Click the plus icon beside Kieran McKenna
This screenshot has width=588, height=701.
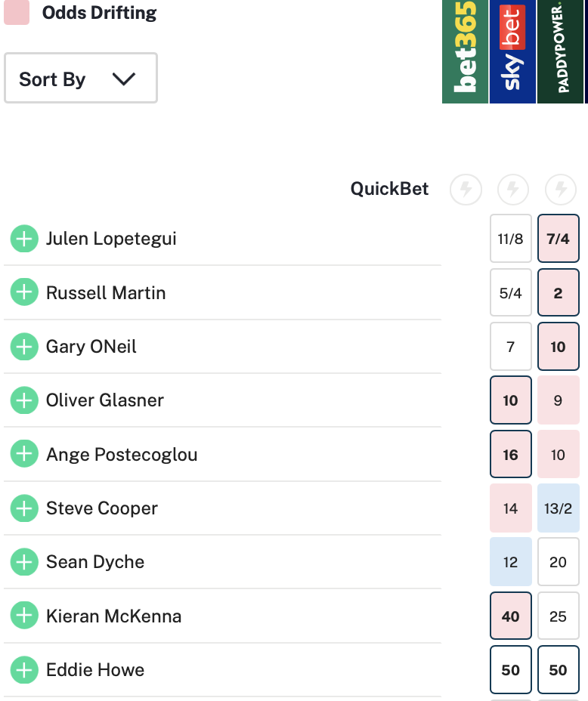24,616
